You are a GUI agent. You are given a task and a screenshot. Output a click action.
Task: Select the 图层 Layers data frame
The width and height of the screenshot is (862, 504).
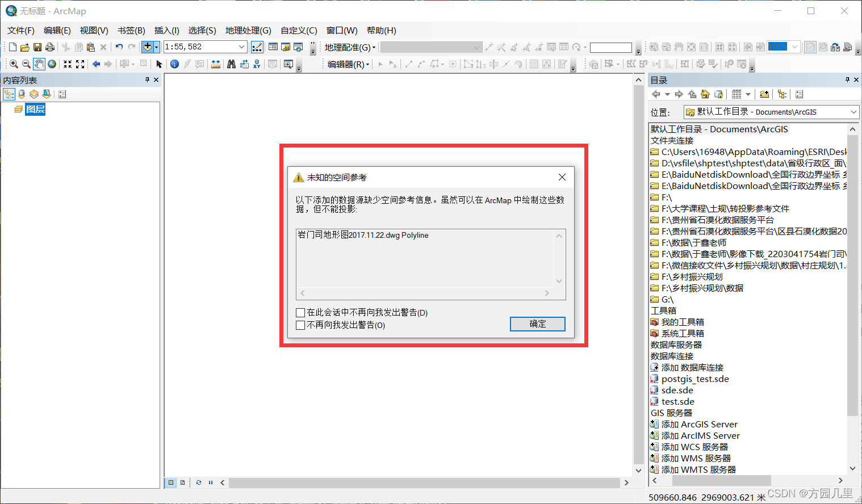pyautogui.click(x=35, y=110)
